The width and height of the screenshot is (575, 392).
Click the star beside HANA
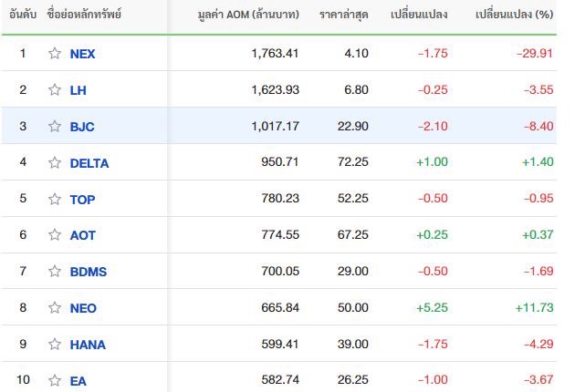[55, 345]
